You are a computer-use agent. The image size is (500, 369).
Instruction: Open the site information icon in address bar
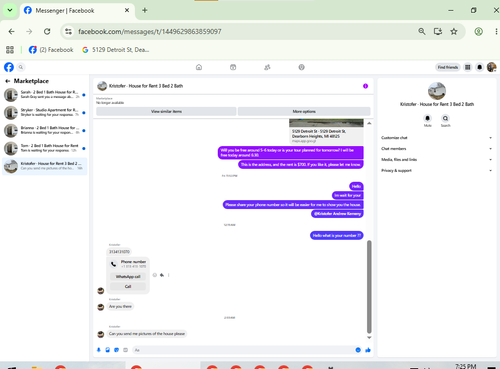[68, 31]
